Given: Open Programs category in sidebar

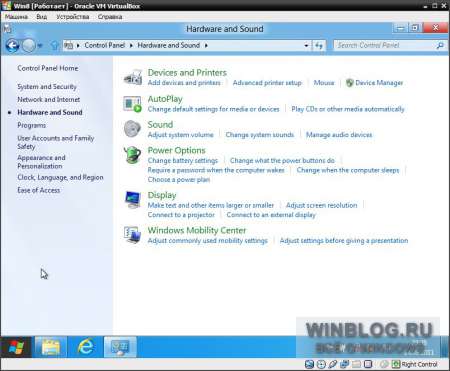Looking at the screenshot, I should coord(32,126).
